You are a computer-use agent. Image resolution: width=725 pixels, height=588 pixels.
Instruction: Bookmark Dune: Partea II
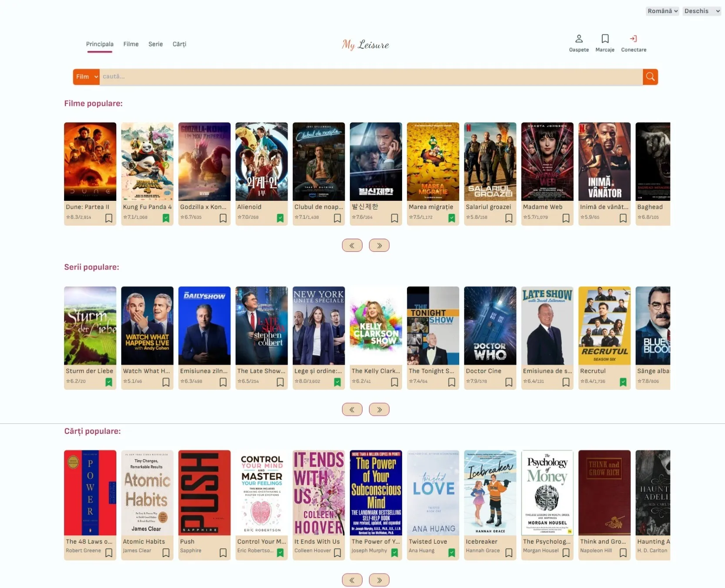coord(109,218)
